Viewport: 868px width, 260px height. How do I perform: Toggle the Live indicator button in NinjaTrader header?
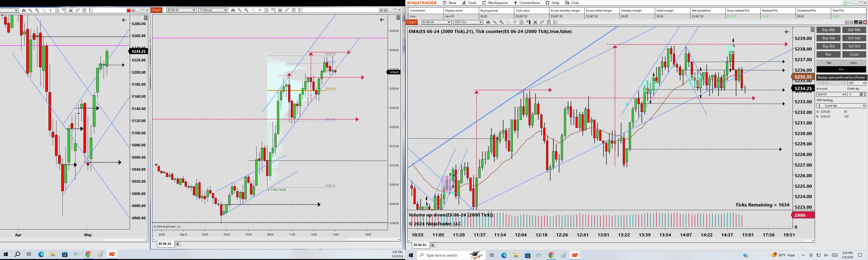848,3
